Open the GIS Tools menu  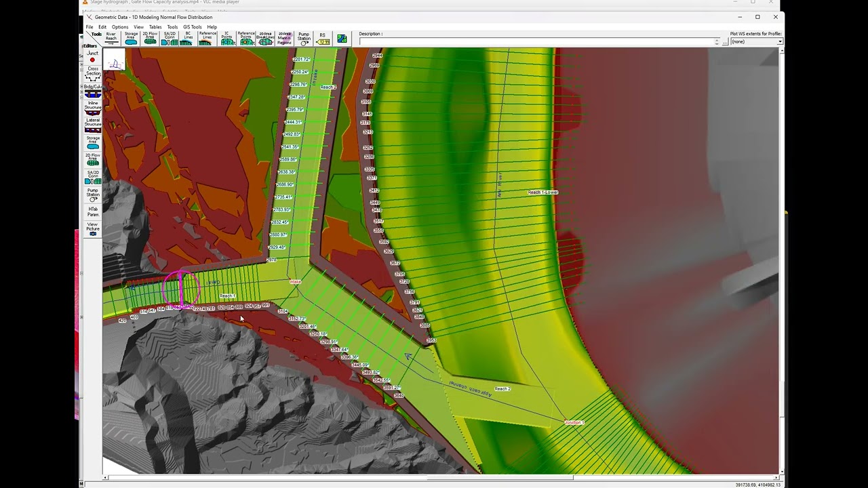click(x=192, y=27)
